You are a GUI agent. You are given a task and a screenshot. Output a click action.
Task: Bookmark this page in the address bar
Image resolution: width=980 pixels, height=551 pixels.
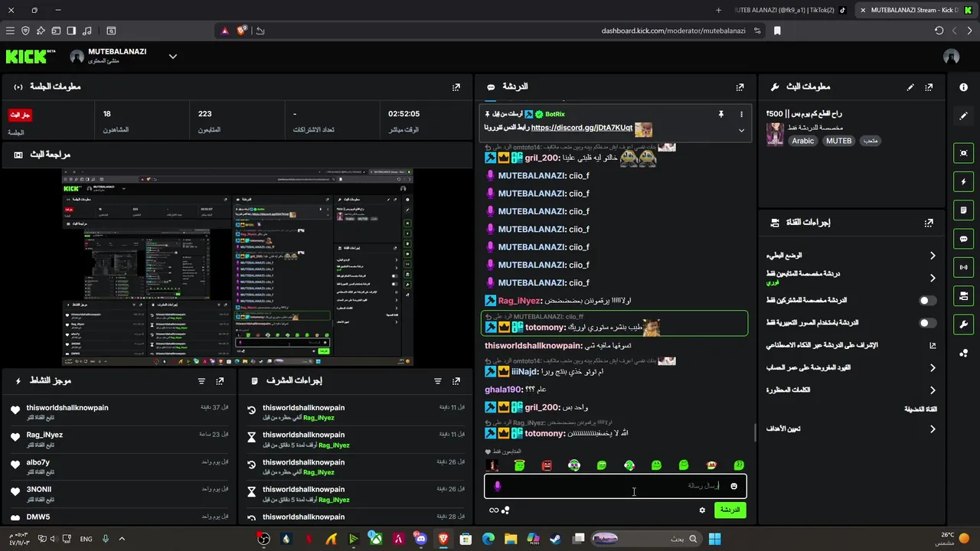(777, 31)
